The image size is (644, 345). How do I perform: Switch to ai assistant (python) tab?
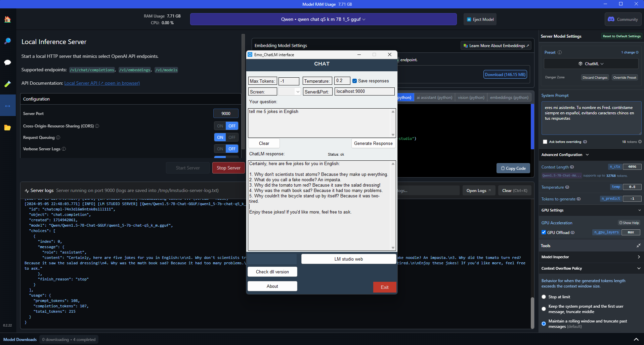click(434, 98)
